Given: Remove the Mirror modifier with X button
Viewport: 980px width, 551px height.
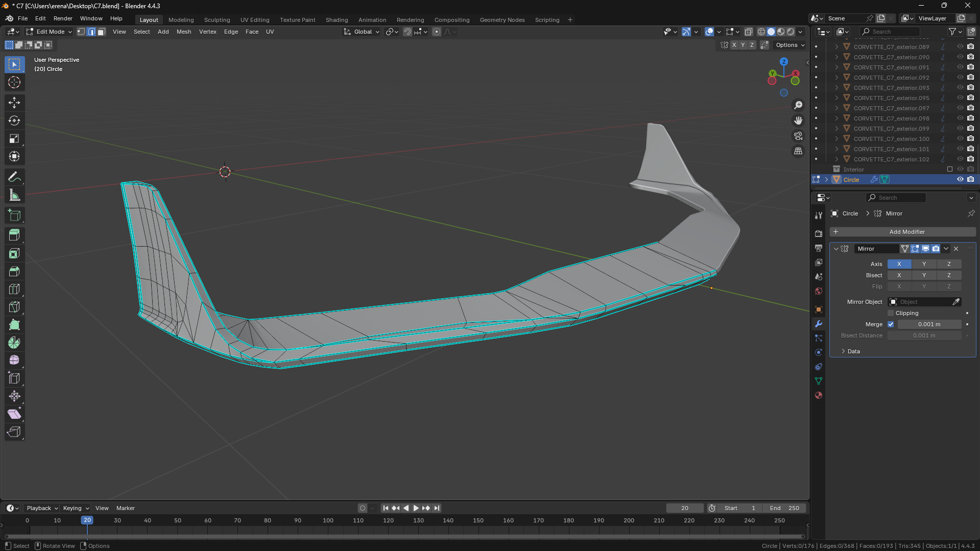Looking at the screenshot, I should pos(956,249).
